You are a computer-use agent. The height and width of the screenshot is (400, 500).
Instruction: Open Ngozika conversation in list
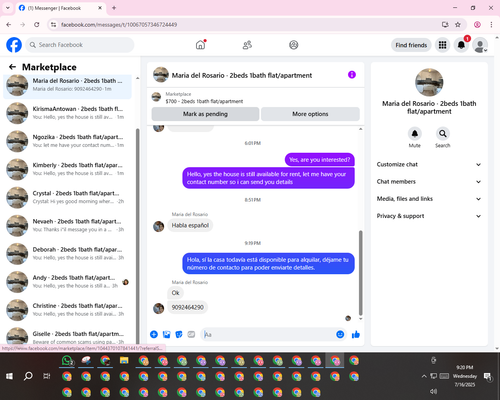click(67, 141)
